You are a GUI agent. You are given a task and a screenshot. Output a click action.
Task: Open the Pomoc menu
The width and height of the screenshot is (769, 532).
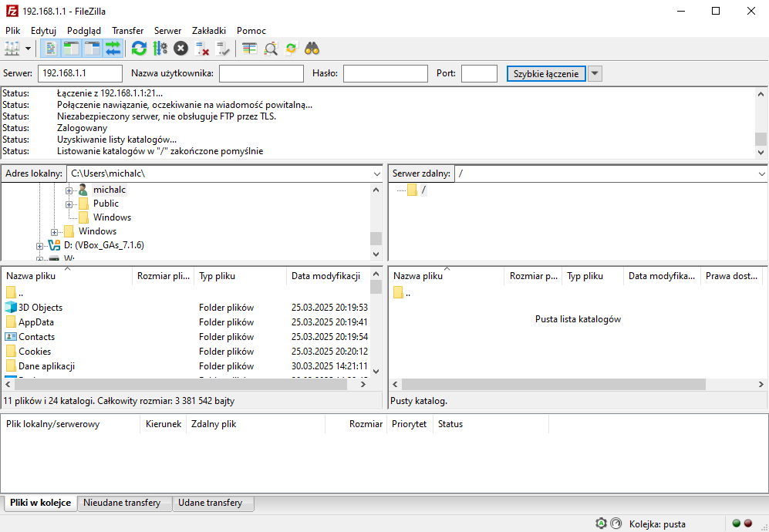click(x=251, y=30)
